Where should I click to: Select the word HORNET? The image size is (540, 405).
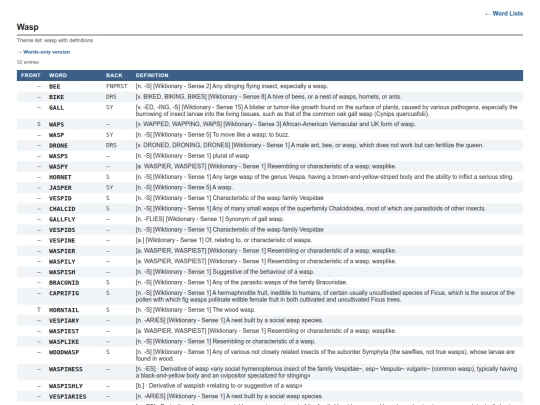(60, 177)
